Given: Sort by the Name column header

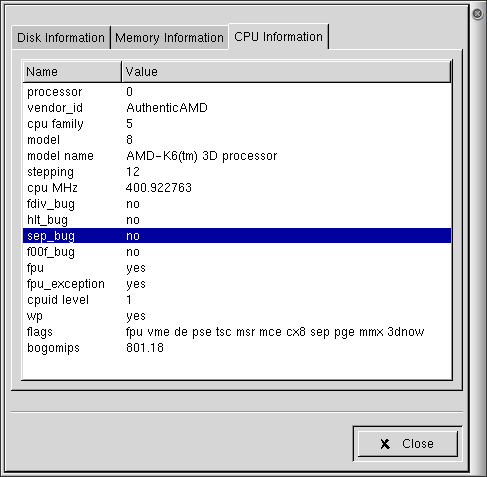Looking at the screenshot, I should pyautogui.click(x=72, y=72).
